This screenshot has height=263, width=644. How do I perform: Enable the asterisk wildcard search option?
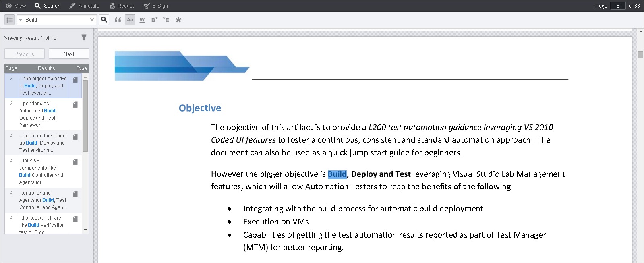click(x=178, y=20)
